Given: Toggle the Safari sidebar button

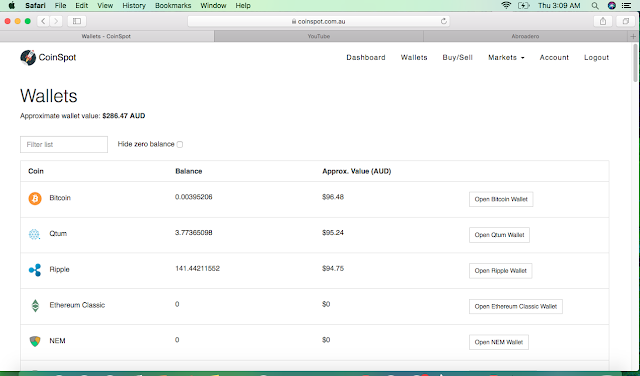Looking at the screenshot, I should coord(77,21).
